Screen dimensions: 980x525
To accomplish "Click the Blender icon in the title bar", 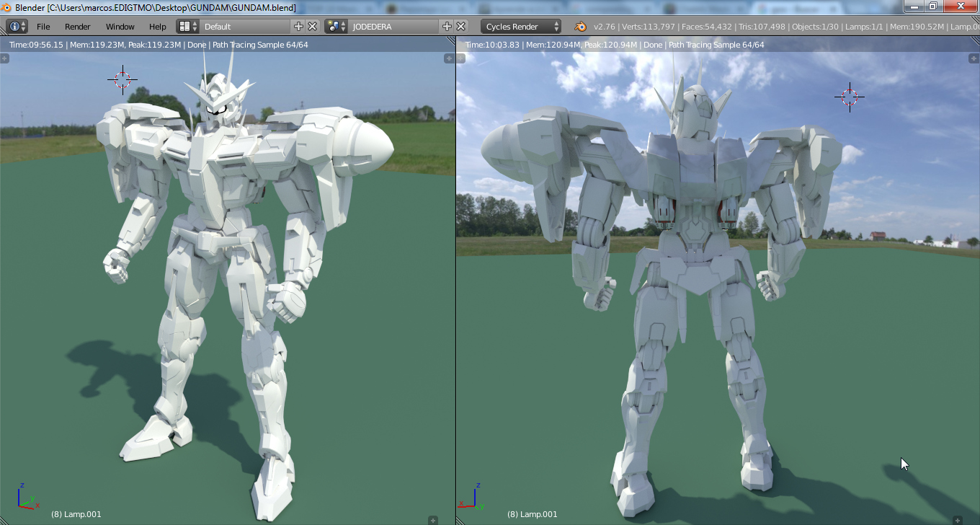I will [7, 7].
